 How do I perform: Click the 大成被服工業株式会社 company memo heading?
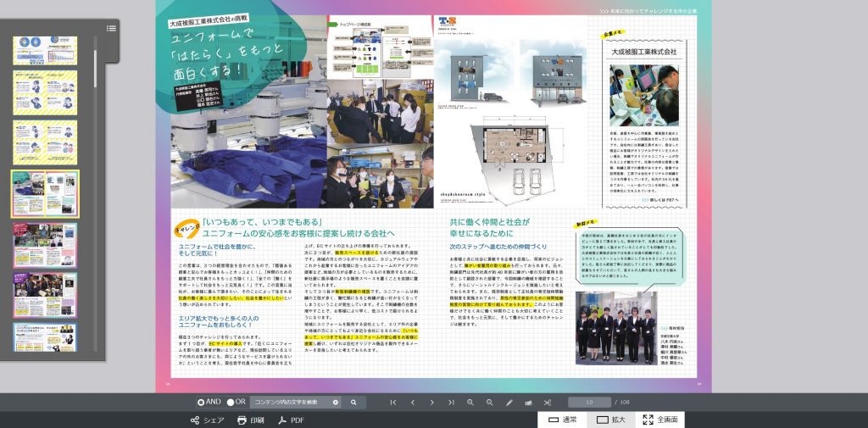tap(644, 52)
